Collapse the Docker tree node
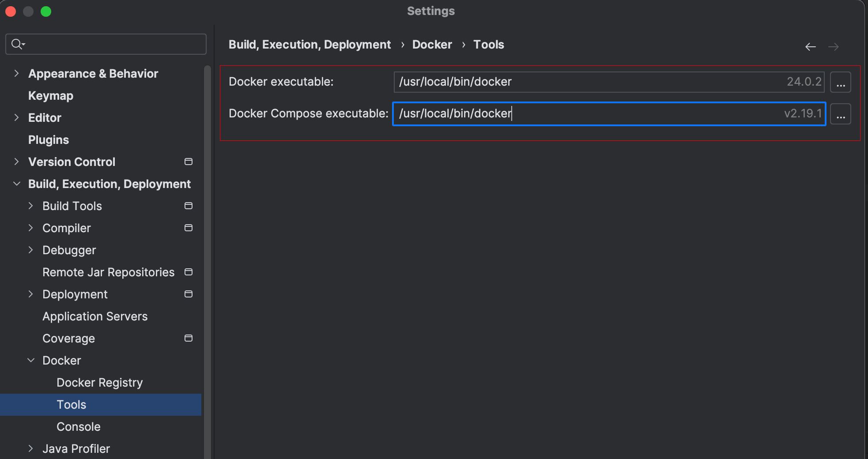The height and width of the screenshot is (459, 868). point(31,360)
